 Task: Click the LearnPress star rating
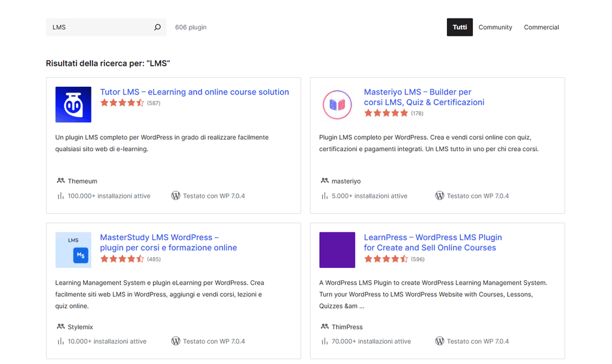tap(386, 259)
